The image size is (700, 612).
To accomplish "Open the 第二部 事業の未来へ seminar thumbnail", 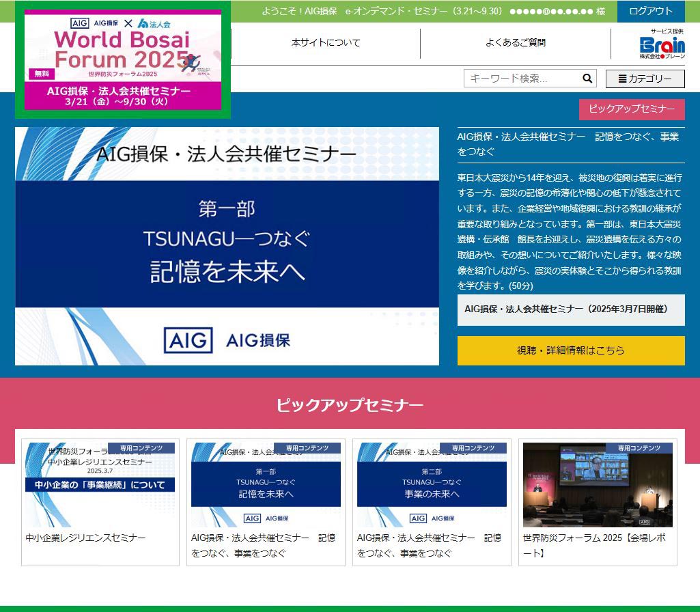I will pos(432,484).
